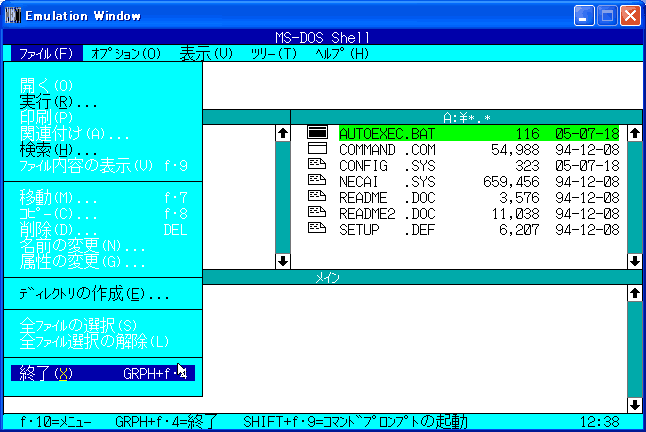Image resolution: width=646 pixels, height=432 pixels.
Task: Click the メイン panel scroll up arrow
Action: 635,293
